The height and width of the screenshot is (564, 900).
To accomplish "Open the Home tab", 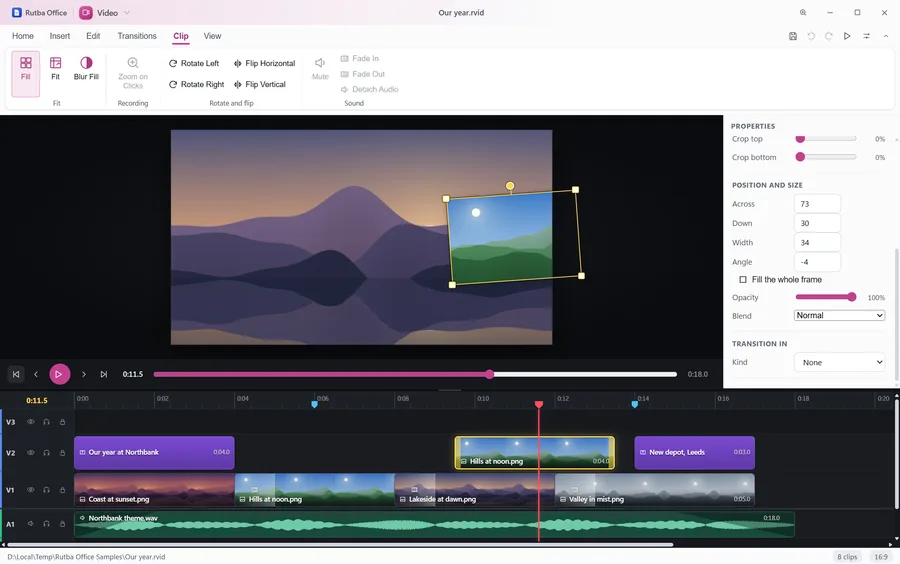I will pyautogui.click(x=23, y=36).
